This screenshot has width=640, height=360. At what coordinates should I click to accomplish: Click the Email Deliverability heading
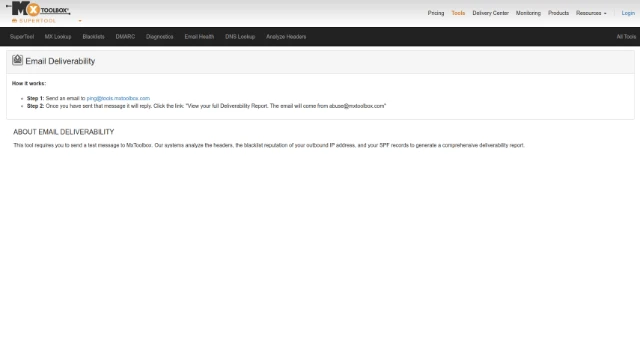(60, 61)
